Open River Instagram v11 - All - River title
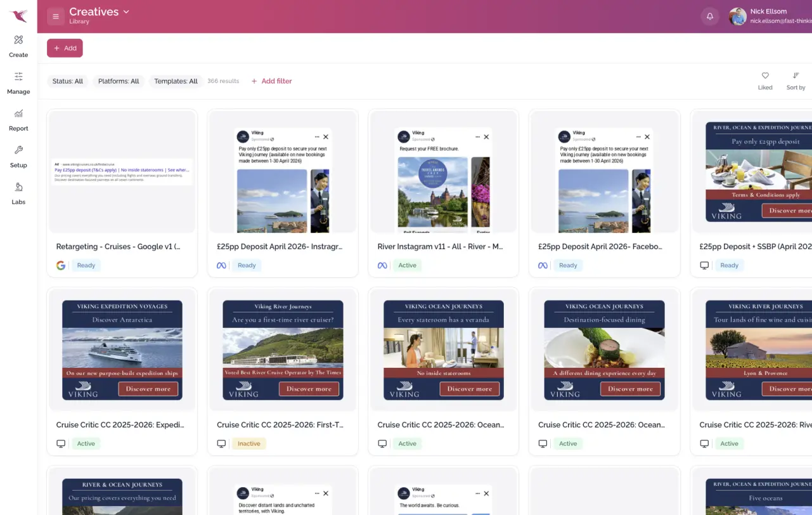Screen dimensions: 812x515 pyautogui.click(x=441, y=247)
